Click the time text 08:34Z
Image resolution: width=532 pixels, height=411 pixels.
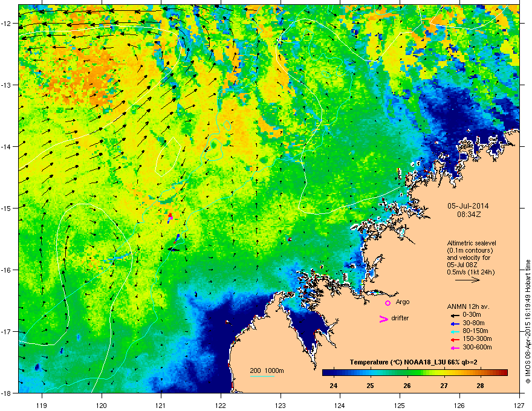pos(469,215)
